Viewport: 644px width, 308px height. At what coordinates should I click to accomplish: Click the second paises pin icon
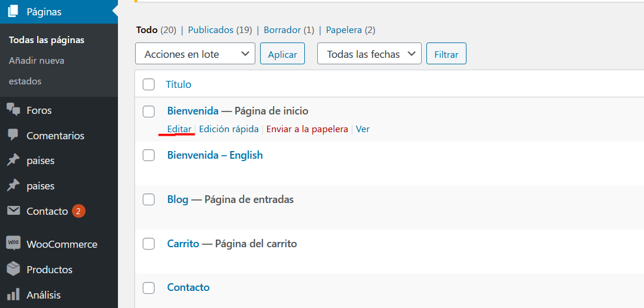pyautogui.click(x=13, y=186)
